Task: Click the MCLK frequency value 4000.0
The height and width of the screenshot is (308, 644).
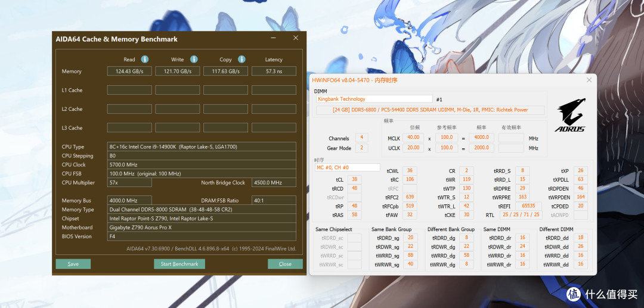Action: [481, 138]
